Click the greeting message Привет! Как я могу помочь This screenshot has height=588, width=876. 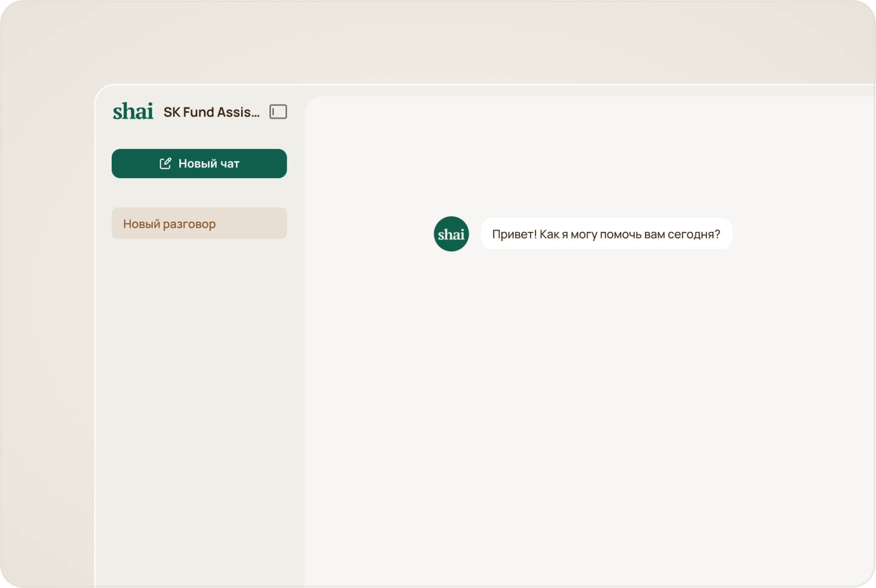(606, 234)
